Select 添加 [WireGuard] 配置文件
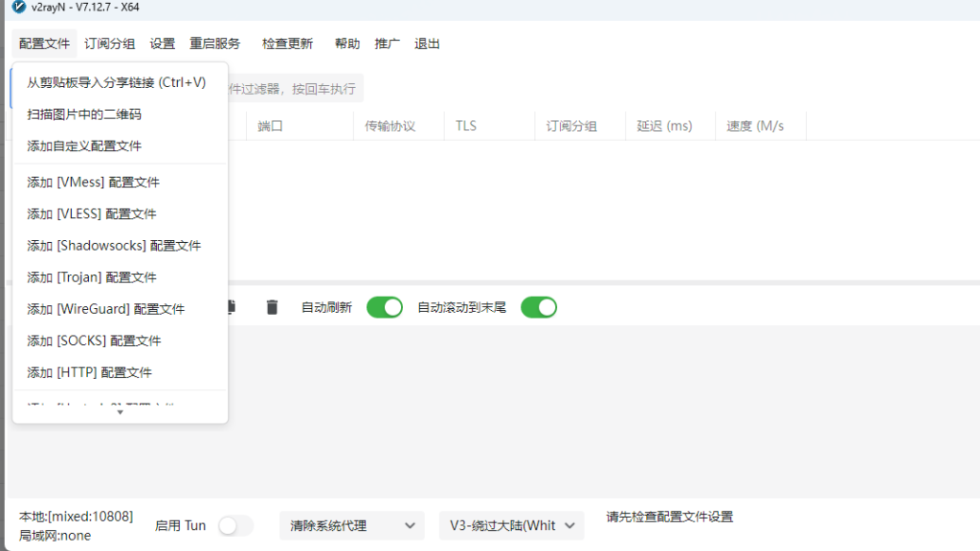 pos(105,308)
